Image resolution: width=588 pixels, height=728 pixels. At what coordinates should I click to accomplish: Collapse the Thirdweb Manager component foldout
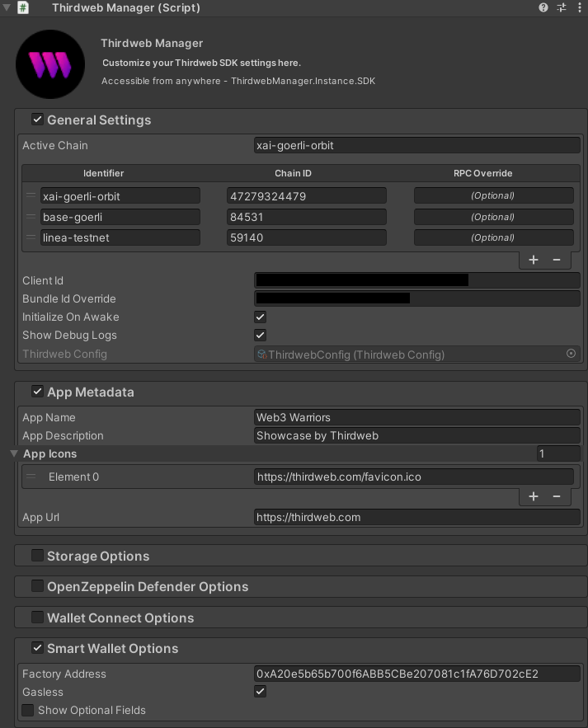(7, 7)
